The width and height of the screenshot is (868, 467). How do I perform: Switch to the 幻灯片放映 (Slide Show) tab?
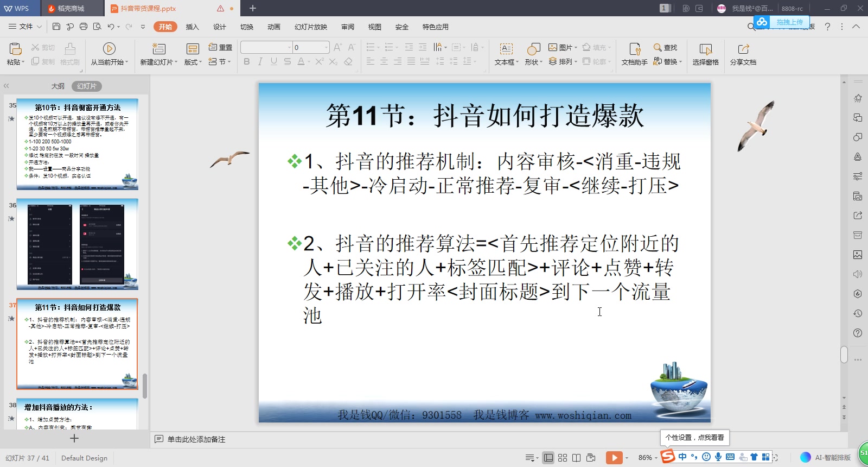tap(311, 27)
